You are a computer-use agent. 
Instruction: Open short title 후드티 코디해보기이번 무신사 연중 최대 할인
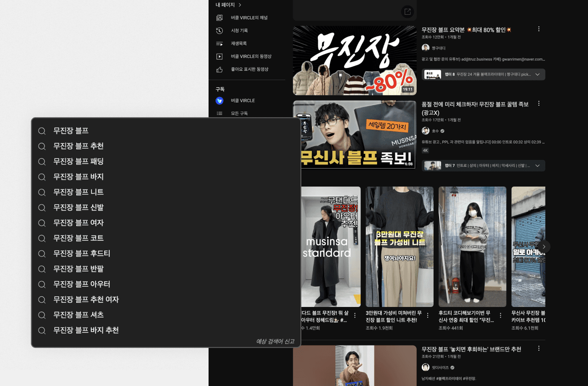tap(466, 316)
